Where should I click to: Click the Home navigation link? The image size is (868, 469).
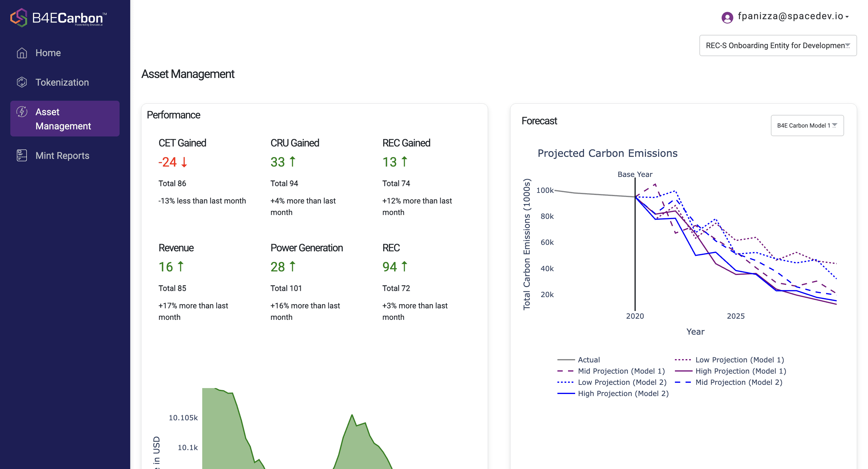pyautogui.click(x=48, y=53)
